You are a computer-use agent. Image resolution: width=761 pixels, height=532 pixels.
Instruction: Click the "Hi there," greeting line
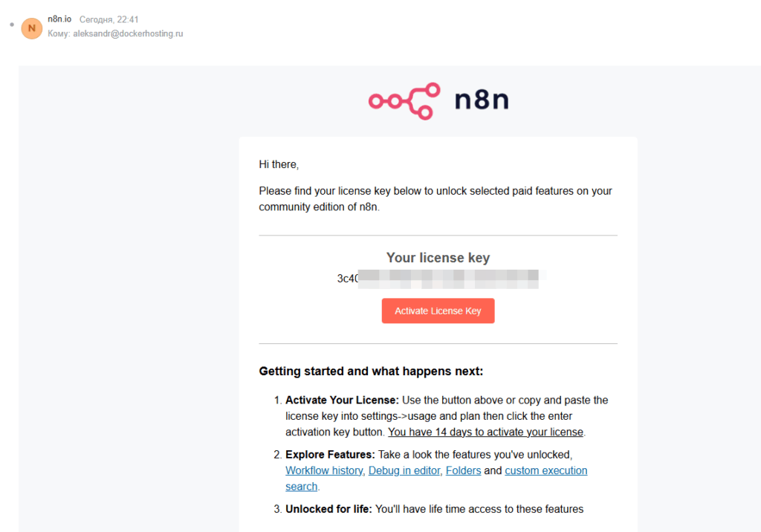click(x=279, y=164)
